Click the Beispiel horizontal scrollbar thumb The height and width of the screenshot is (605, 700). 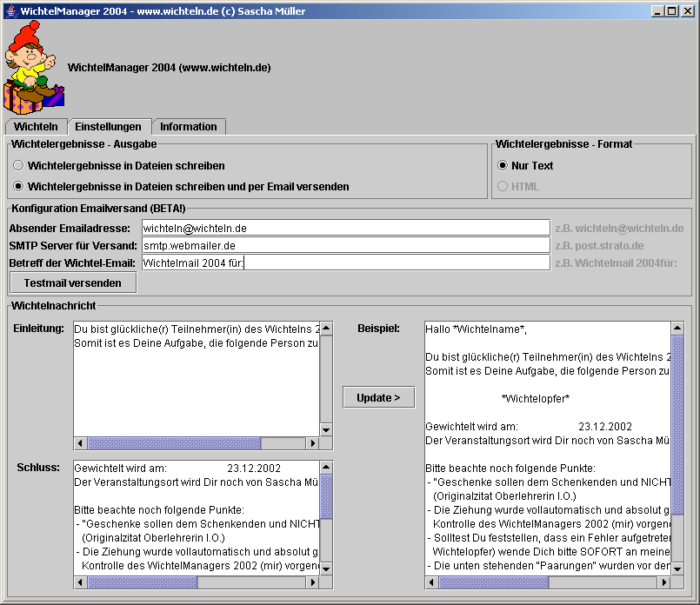(x=494, y=582)
